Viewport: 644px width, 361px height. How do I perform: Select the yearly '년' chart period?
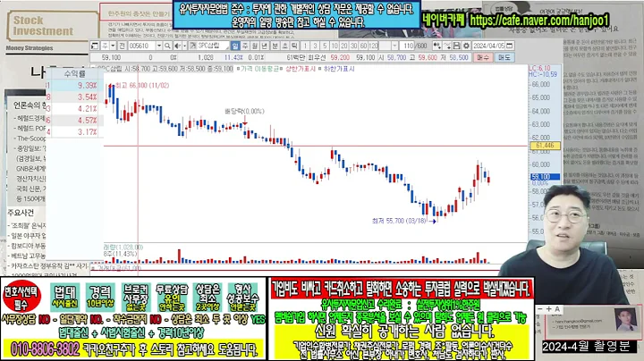265,46
